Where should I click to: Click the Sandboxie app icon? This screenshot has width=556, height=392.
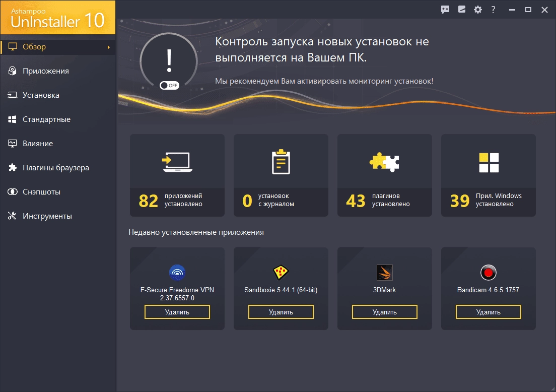[281, 273]
